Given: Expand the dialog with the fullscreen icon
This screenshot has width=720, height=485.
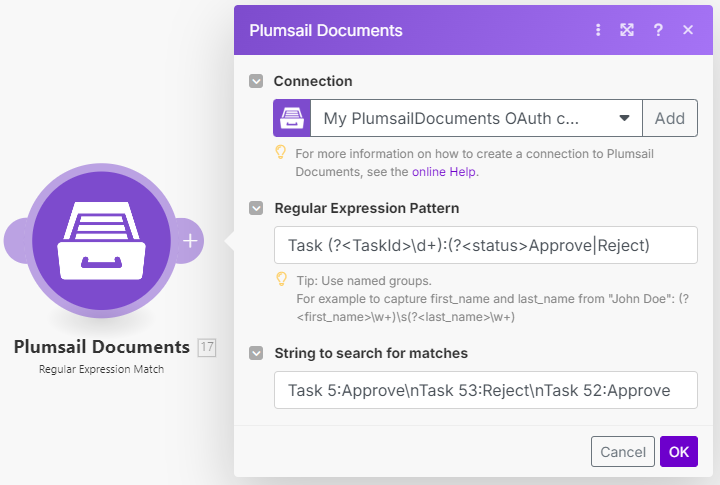Looking at the screenshot, I should [x=627, y=30].
